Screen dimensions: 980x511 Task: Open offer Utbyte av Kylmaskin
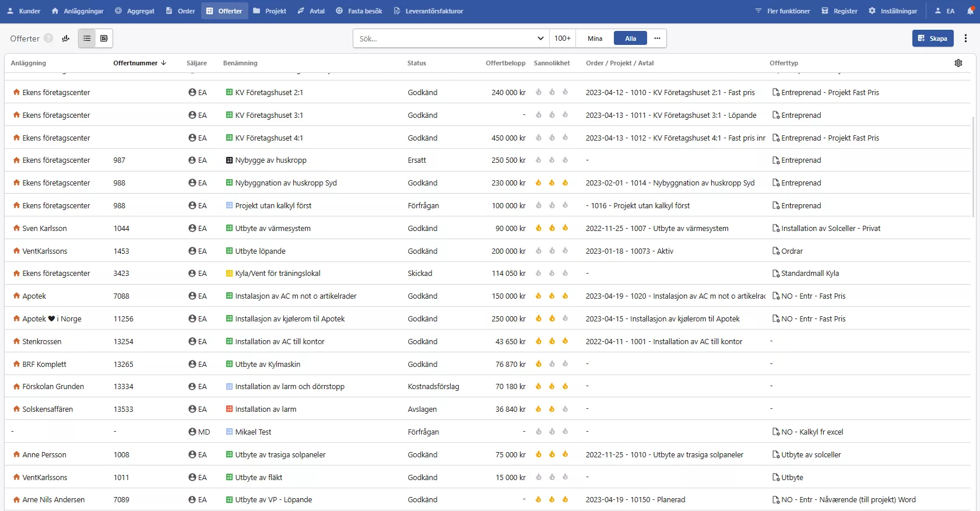click(x=268, y=364)
